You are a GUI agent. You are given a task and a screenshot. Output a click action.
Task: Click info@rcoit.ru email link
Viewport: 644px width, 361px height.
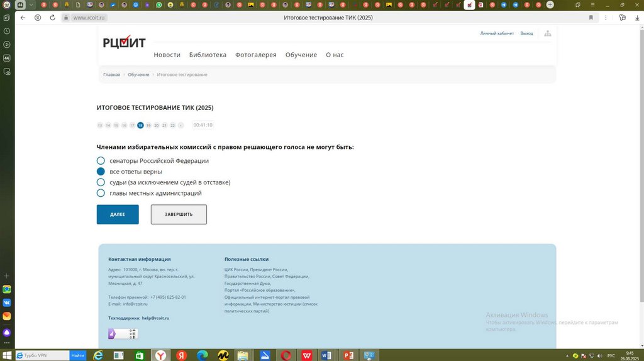coord(135,304)
